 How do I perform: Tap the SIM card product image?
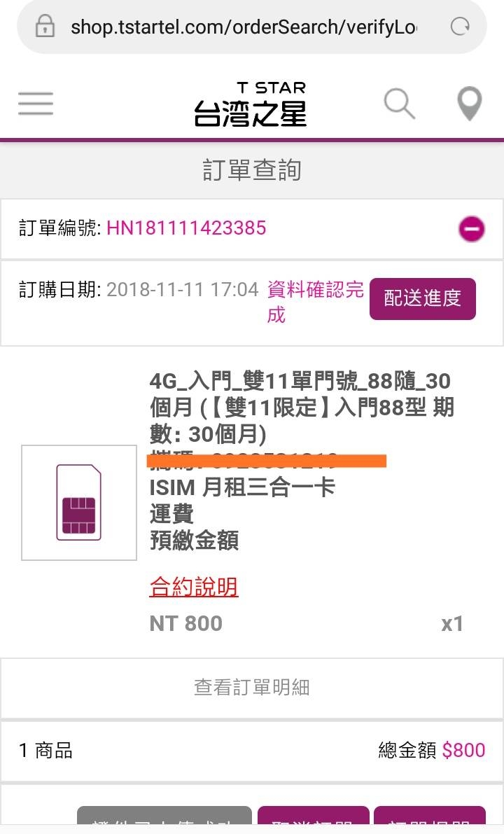78,503
